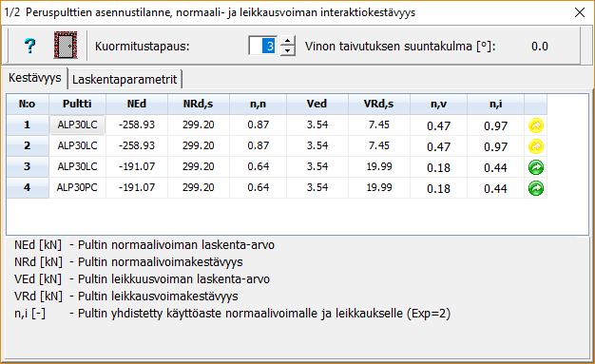Click the n,n column header

pos(258,104)
